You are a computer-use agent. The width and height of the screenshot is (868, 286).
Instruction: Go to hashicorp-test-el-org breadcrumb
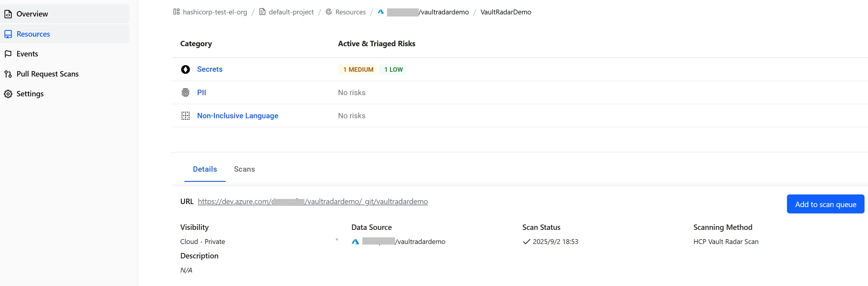(x=215, y=12)
